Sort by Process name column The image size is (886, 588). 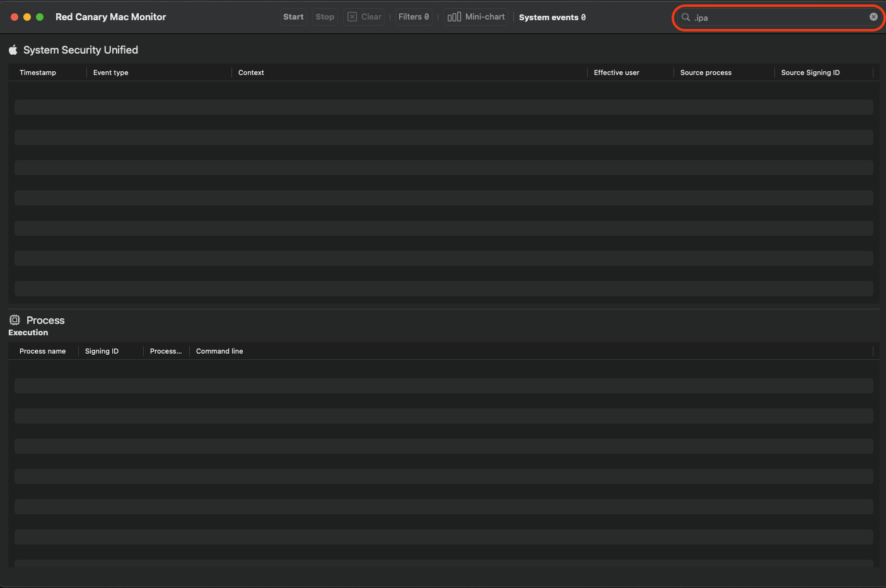point(43,351)
